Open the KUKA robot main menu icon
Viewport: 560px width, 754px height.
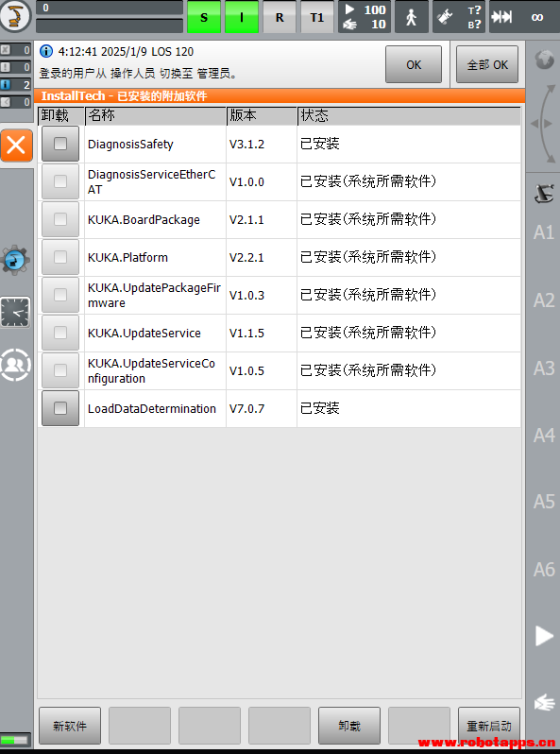[x=15, y=16]
